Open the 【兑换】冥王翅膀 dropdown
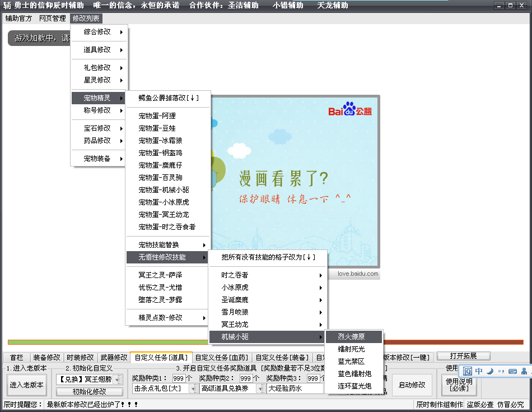The height and width of the screenshot is (412, 532). (117, 379)
